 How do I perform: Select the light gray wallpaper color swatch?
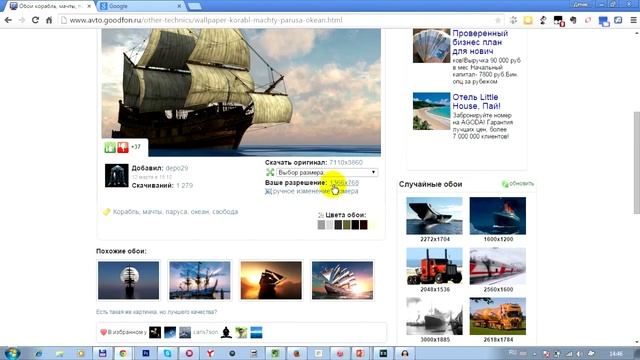point(330,224)
